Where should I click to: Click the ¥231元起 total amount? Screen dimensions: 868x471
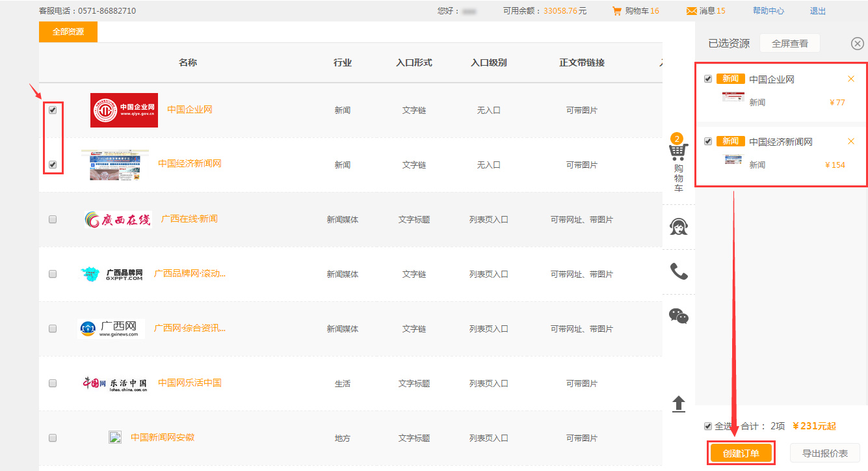click(x=814, y=426)
